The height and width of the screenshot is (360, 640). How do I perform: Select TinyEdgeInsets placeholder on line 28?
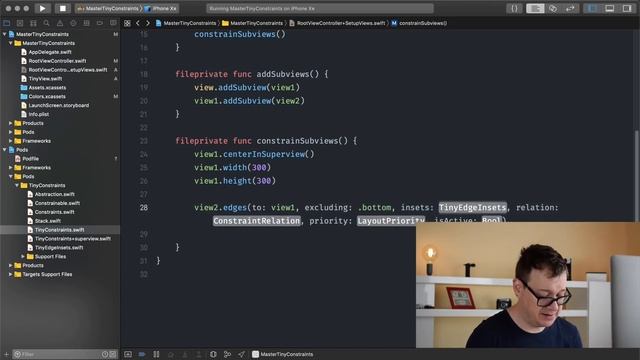pyautogui.click(x=473, y=208)
